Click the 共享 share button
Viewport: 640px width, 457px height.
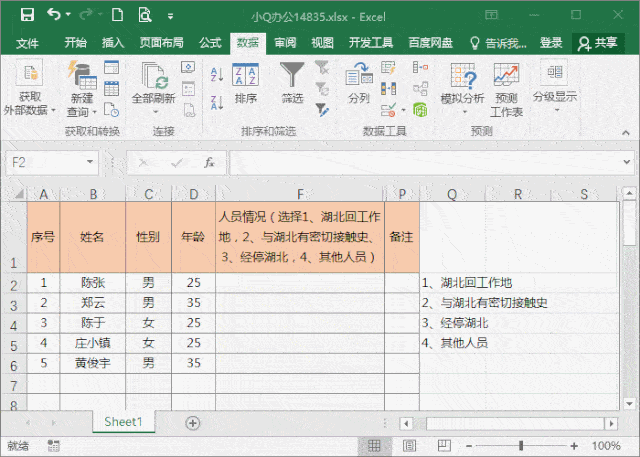coord(598,43)
